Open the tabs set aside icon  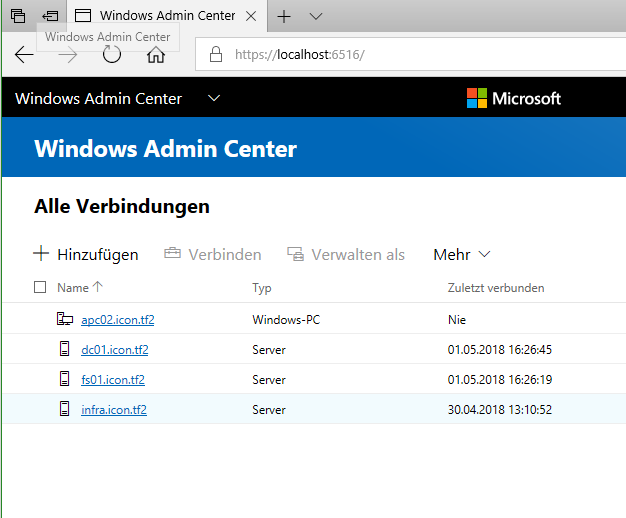point(18,16)
